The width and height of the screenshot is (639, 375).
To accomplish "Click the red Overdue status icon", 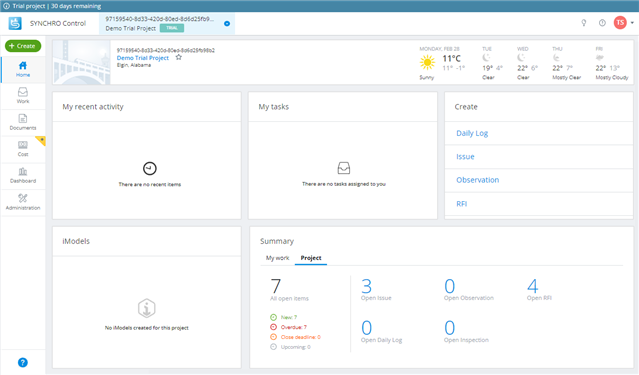I will (x=273, y=327).
